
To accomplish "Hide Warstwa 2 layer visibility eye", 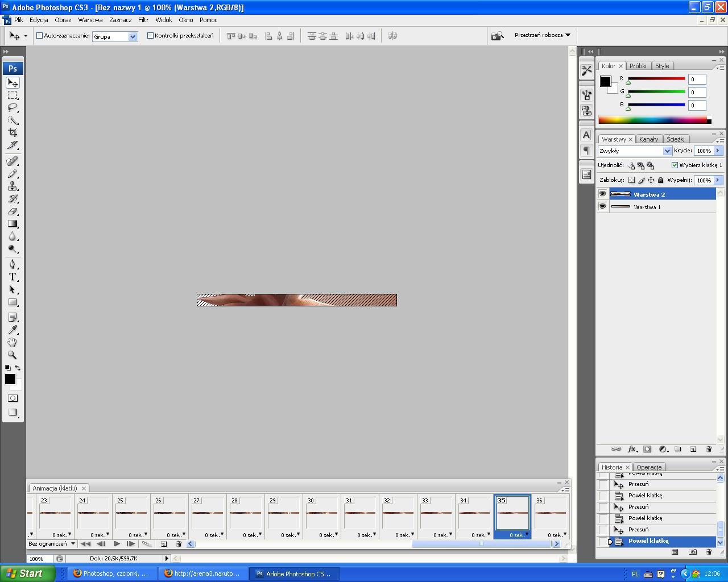I will click(x=602, y=194).
